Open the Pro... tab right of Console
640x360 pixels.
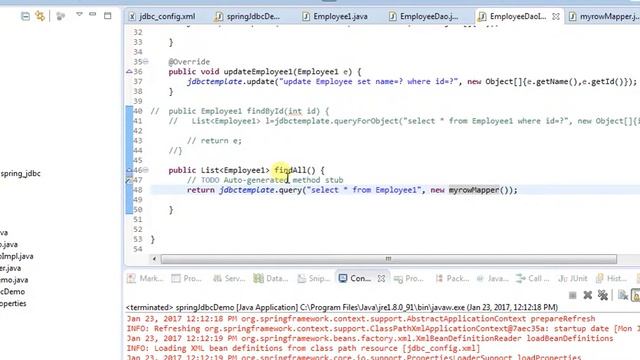coord(409,278)
